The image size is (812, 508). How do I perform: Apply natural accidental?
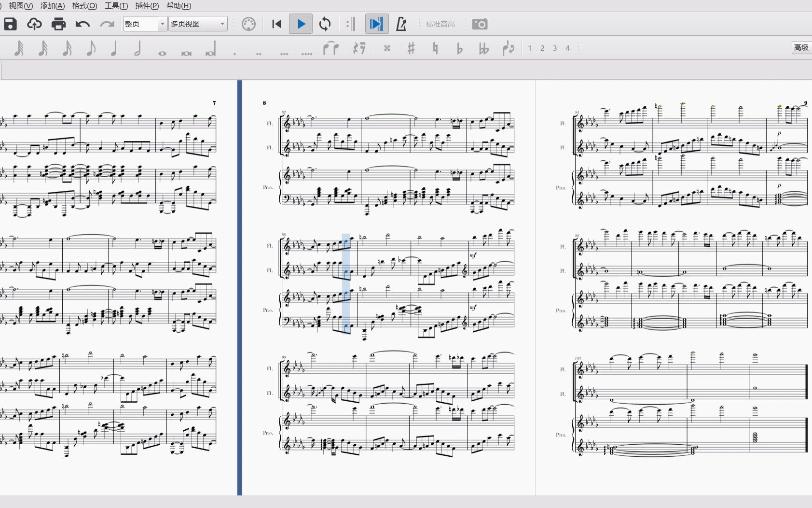point(435,48)
